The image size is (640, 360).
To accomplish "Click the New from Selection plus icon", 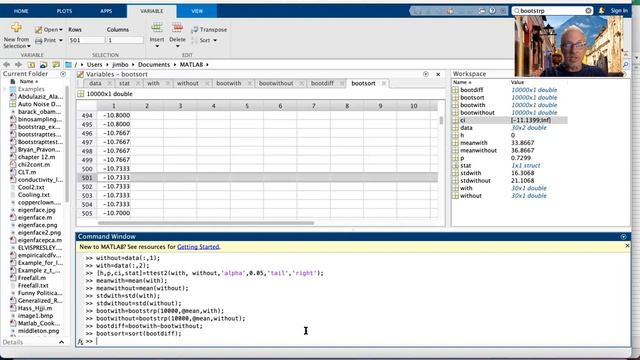I will (16, 28).
